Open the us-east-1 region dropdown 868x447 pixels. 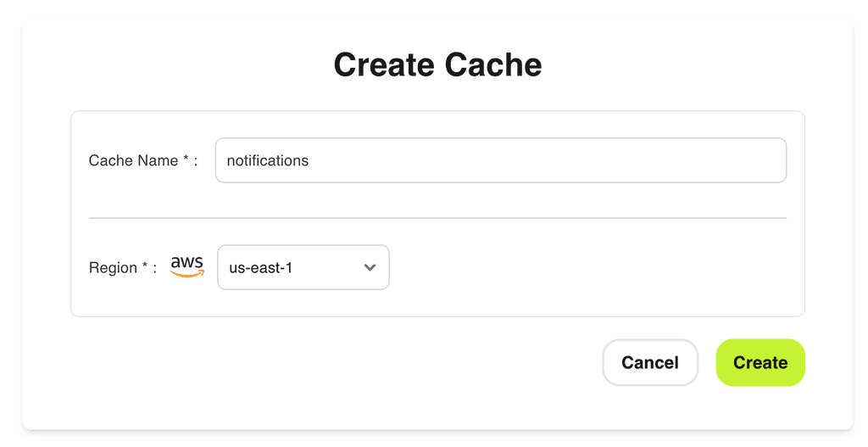303,267
